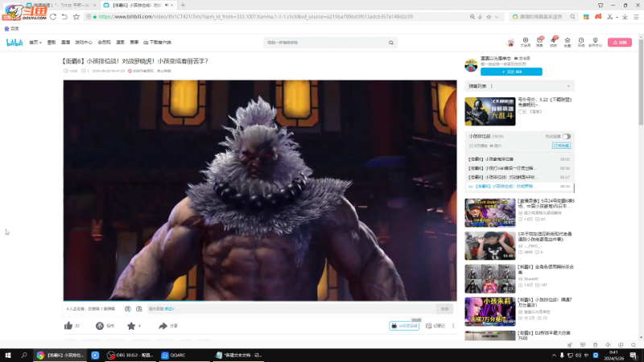Open the 新建文本文档 notepad taskbar item
644x362 pixels.
239,356
